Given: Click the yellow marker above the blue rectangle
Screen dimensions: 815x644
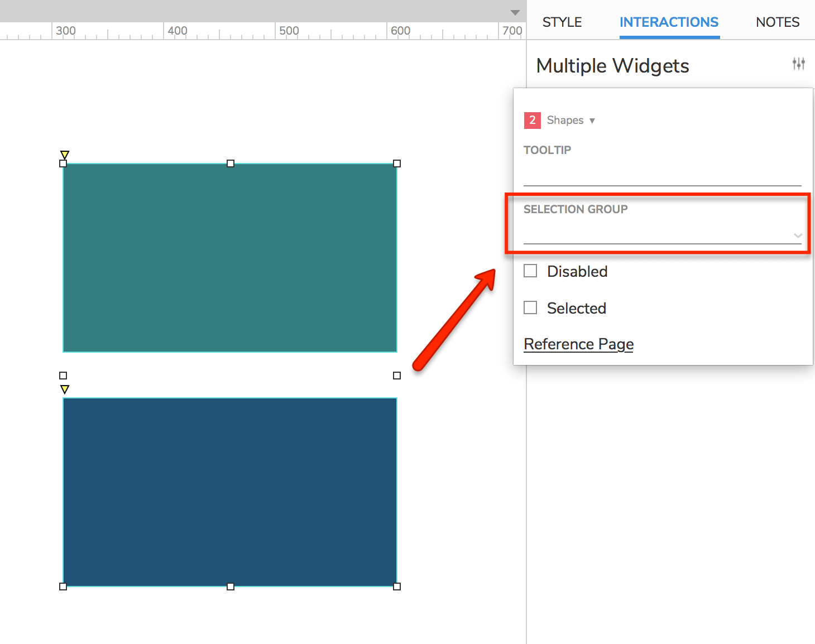Looking at the screenshot, I should (65, 389).
